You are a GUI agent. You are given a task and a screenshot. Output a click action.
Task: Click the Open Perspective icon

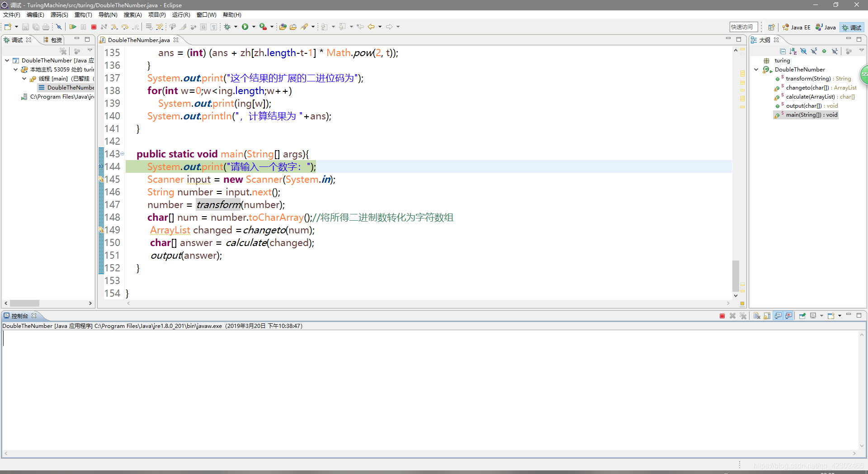[x=771, y=27]
